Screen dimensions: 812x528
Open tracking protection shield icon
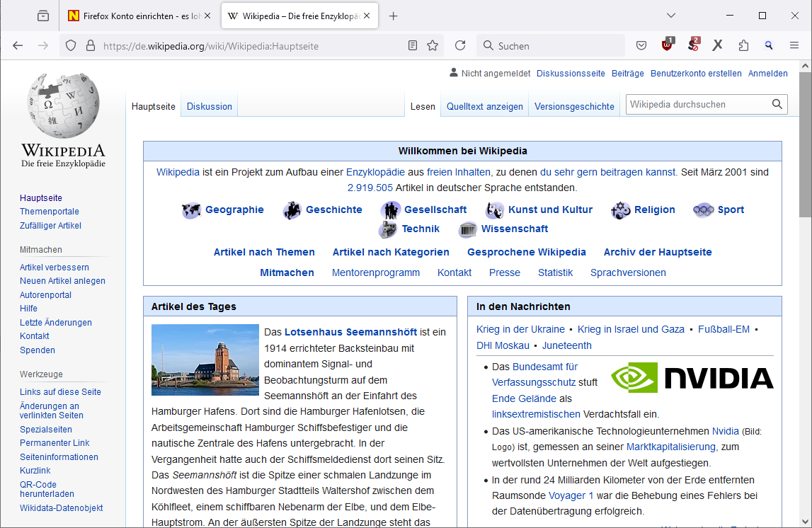click(x=71, y=45)
